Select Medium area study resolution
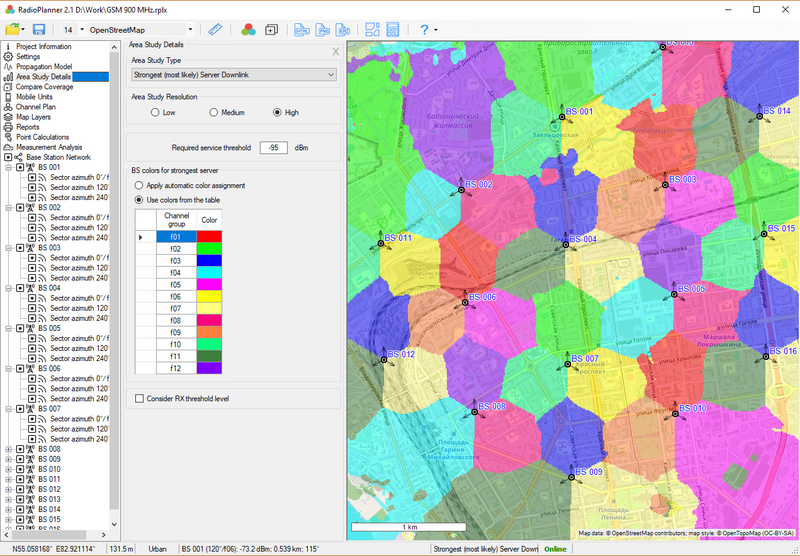 (x=213, y=113)
